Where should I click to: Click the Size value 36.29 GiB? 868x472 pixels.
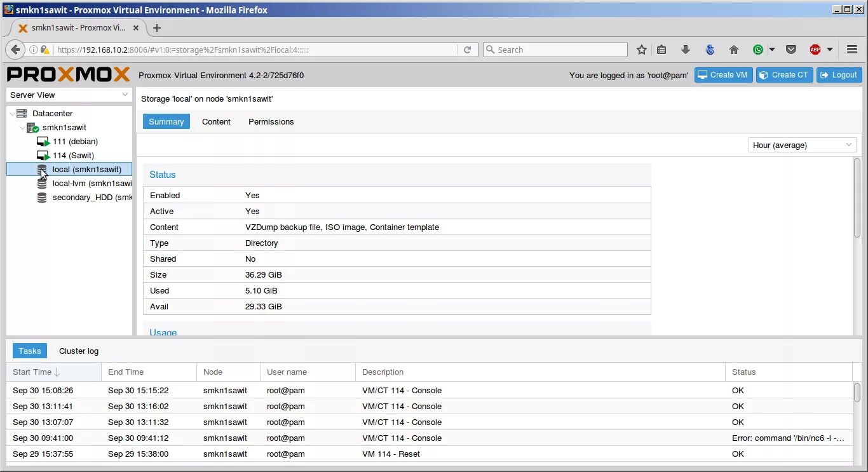tap(264, 275)
